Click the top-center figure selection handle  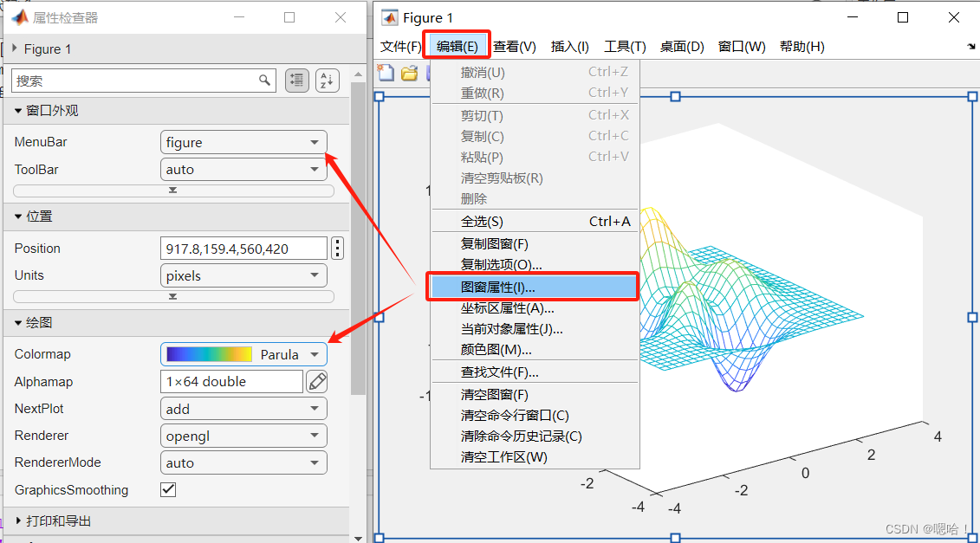pyautogui.click(x=675, y=97)
